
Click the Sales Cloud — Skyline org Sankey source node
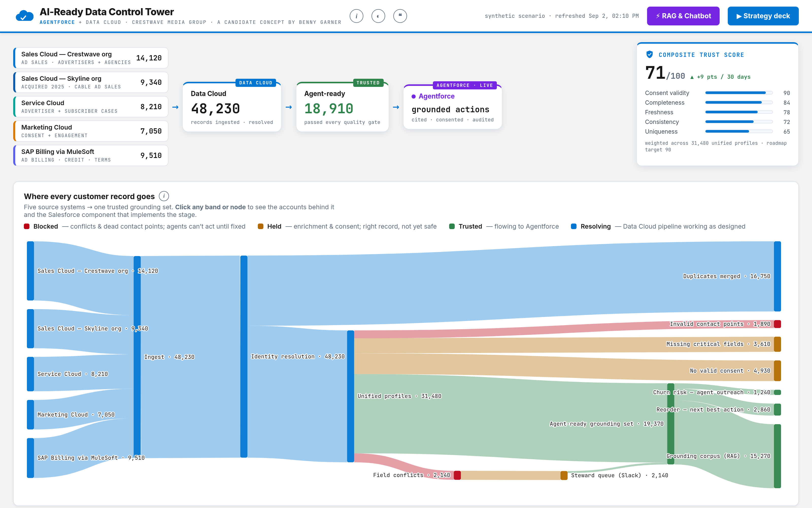30,329
